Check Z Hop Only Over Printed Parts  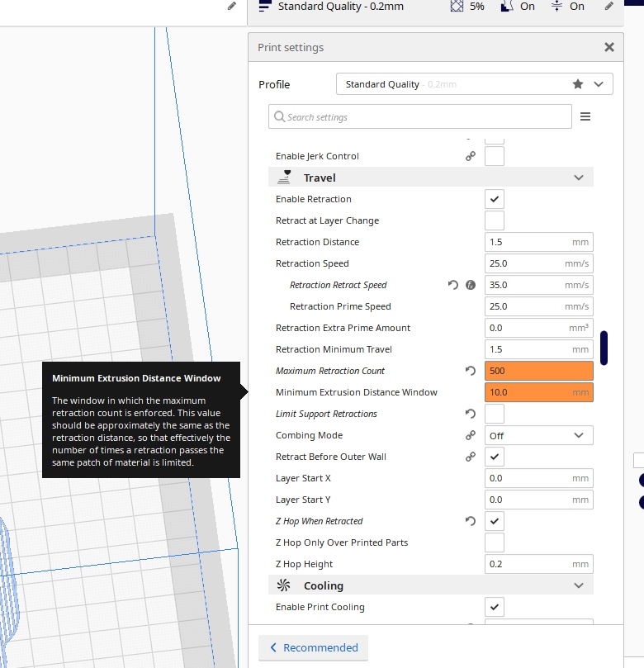[494, 543]
